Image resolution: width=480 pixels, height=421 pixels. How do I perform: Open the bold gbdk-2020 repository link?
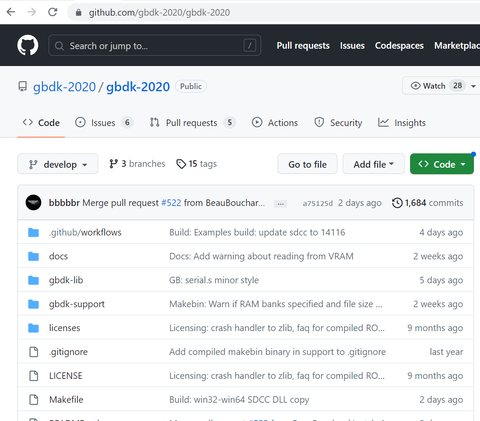click(138, 87)
